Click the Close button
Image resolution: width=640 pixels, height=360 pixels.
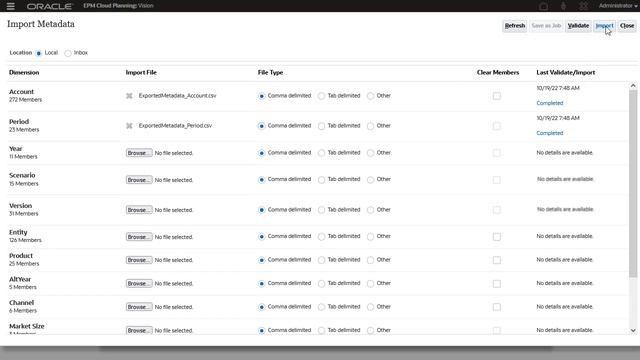627,26
